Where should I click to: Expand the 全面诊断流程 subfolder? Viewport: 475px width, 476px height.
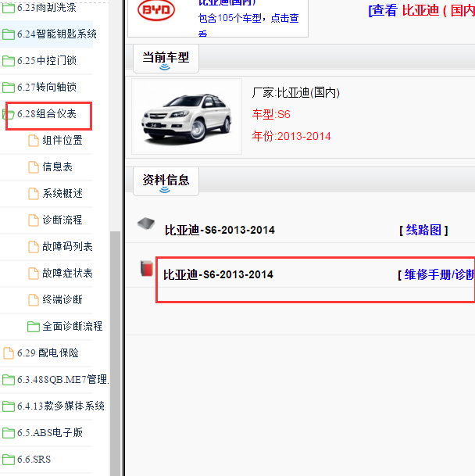pyautogui.click(x=72, y=327)
